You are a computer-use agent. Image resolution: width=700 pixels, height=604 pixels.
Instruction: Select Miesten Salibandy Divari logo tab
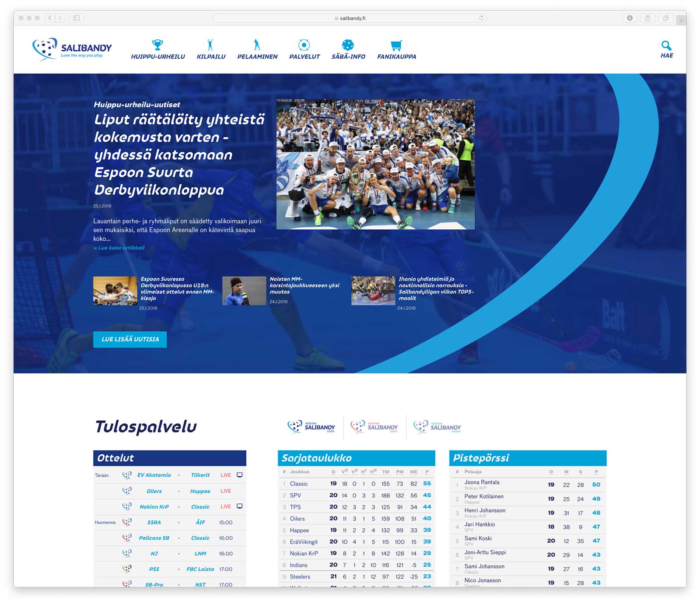[x=437, y=427]
